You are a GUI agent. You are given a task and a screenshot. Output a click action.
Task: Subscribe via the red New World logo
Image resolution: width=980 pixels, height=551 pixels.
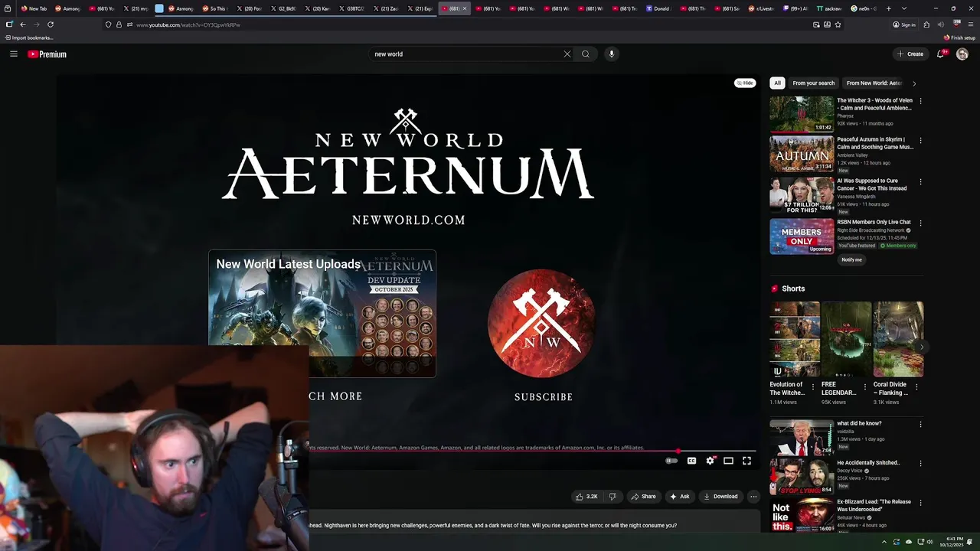tap(541, 324)
